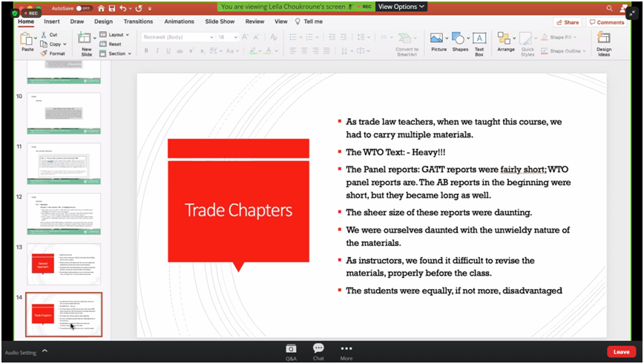Select slide 13 thumbnail

pyautogui.click(x=64, y=264)
